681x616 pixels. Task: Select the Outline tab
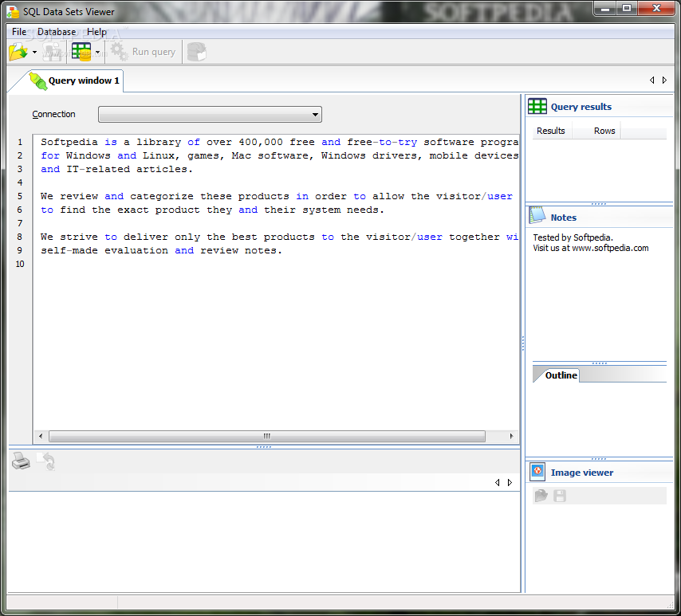pyautogui.click(x=561, y=375)
